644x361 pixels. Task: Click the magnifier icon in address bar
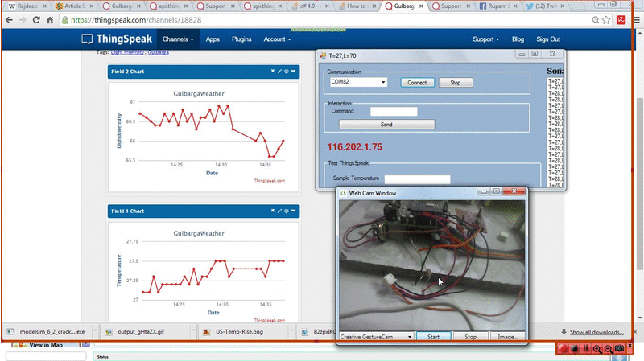(x=596, y=19)
